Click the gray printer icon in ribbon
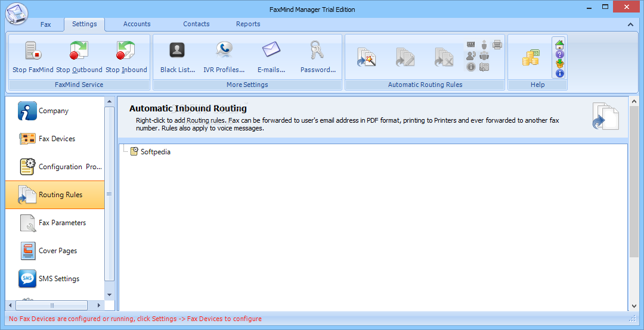This screenshot has height=330, width=644. point(497,44)
